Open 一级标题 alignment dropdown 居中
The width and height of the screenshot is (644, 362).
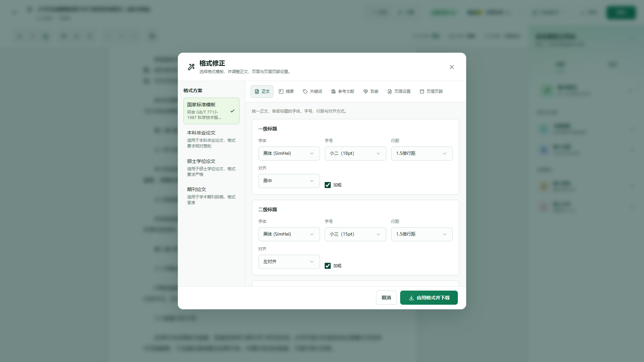tap(289, 181)
